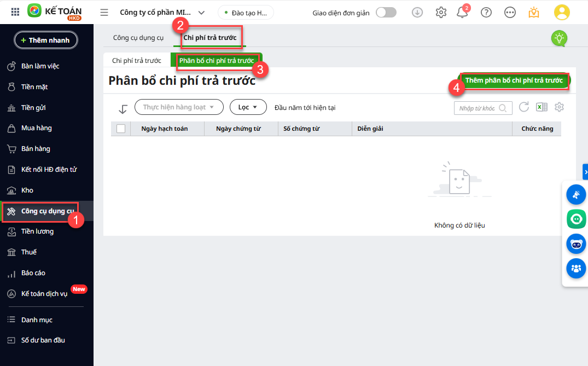Open the chat support bubble icon
The width and height of the screenshot is (588, 366).
[x=576, y=219]
